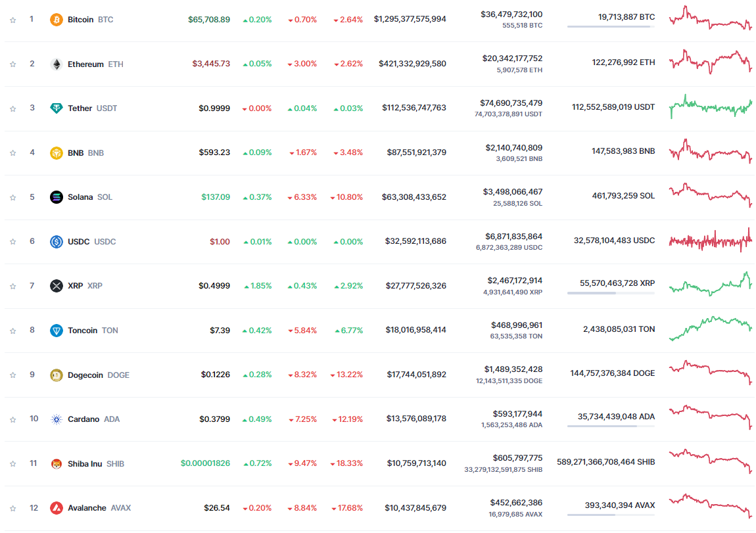756x533 pixels.
Task: Click the Shiba Inu watchlist star
Action: point(13,463)
